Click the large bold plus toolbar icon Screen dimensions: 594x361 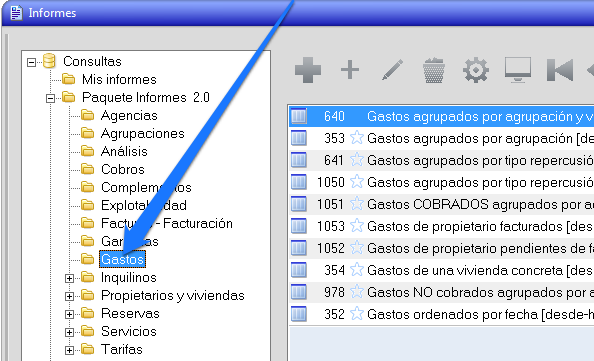pos(308,70)
